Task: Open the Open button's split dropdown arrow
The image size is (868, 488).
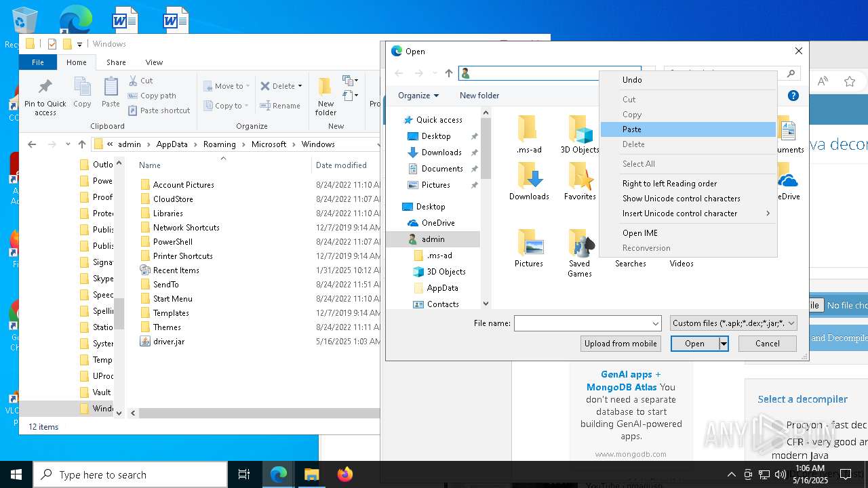Action: coord(724,344)
